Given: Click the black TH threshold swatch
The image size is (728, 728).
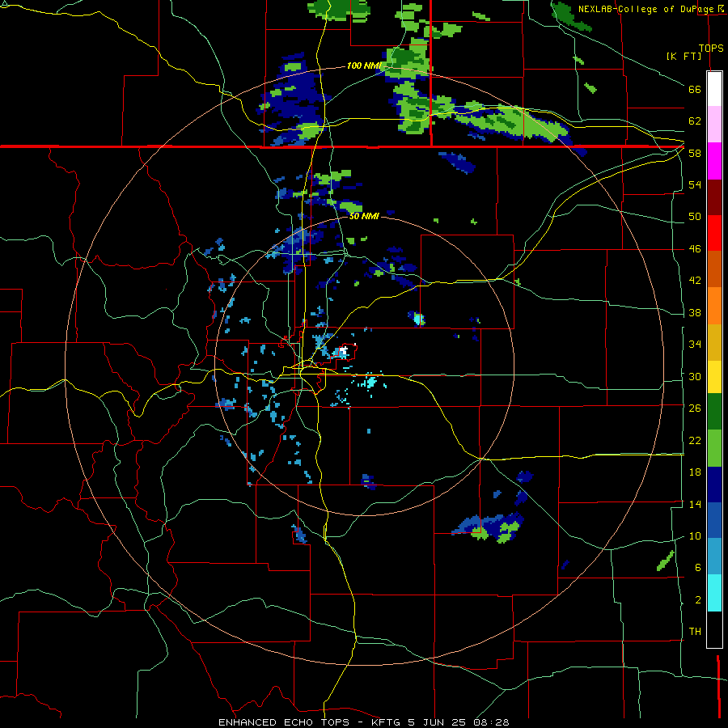Looking at the screenshot, I should click(x=714, y=629).
